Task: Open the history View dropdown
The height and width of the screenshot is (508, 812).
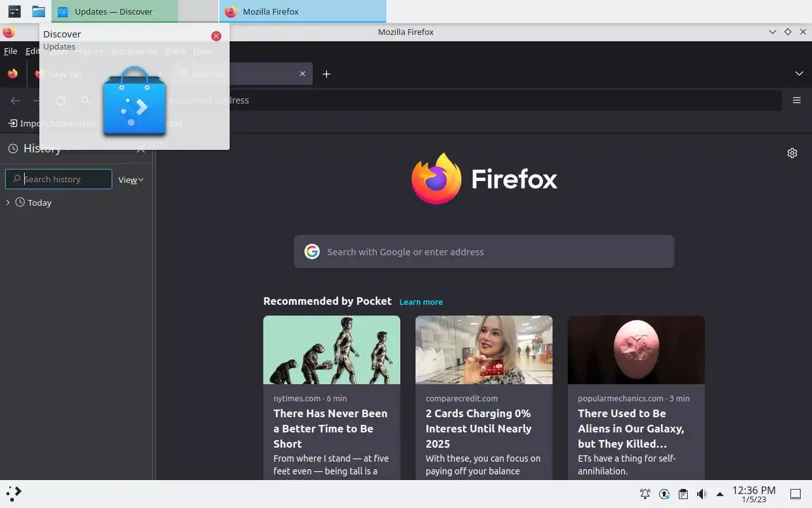Action: (131, 180)
